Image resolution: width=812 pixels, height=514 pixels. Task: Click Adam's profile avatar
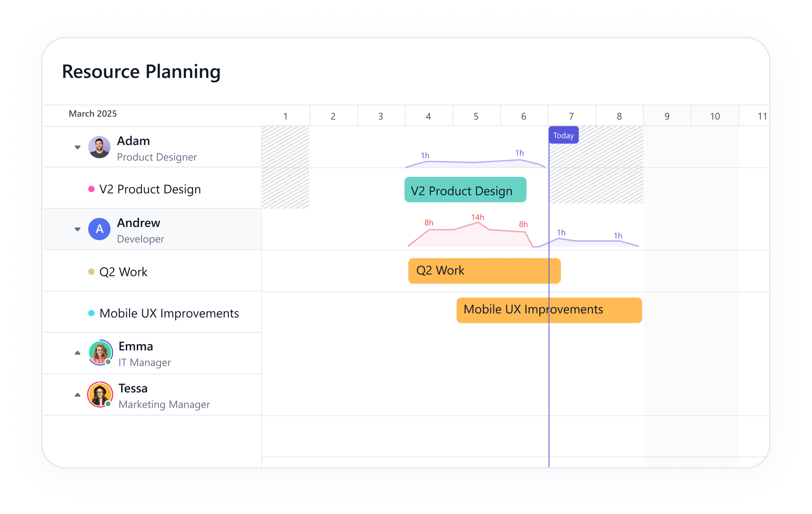click(x=99, y=147)
